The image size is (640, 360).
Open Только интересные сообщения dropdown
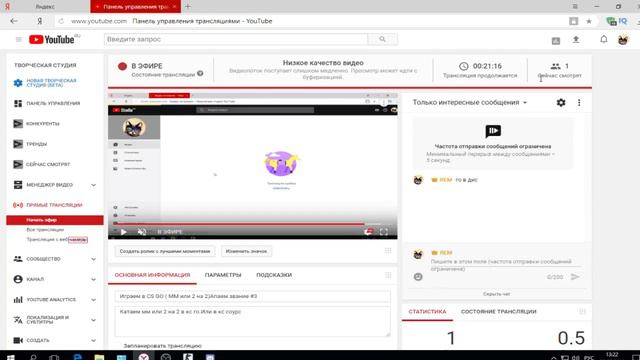pos(470,102)
